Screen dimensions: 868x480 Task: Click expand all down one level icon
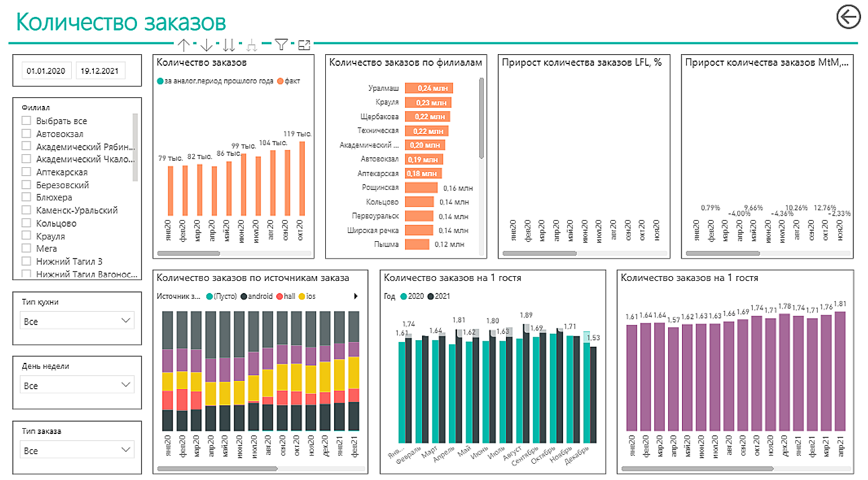click(x=252, y=45)
